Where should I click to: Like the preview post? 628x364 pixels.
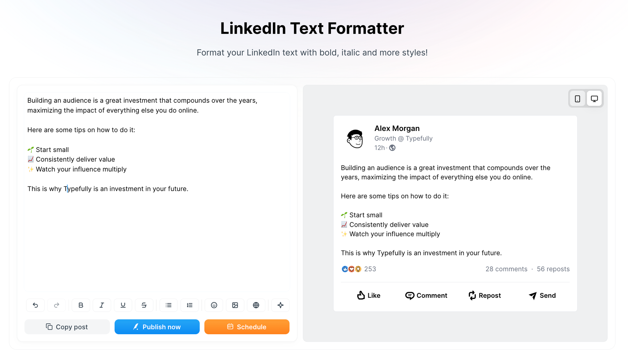(x=368, y=295)
